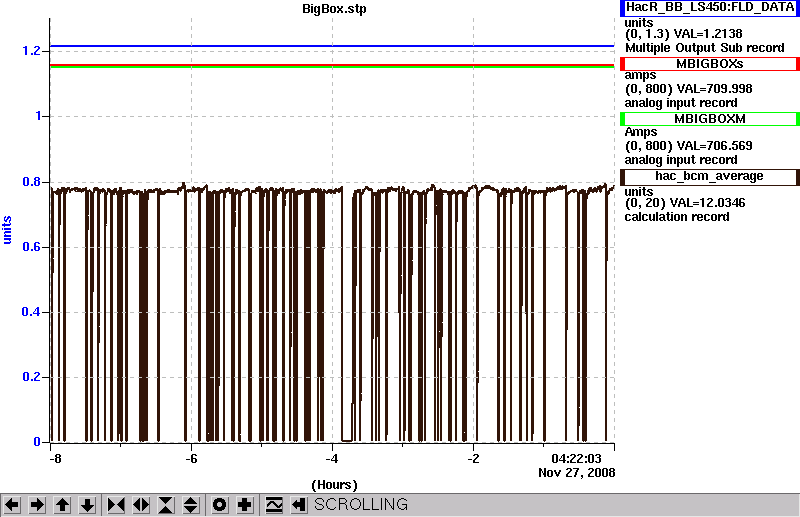
Task: Pan the plot left with the left-arrow button
Action: (x=12, y=505)
